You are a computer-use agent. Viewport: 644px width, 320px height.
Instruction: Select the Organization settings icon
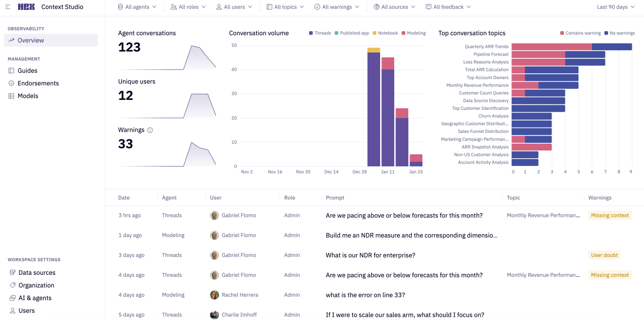point(12,285)
